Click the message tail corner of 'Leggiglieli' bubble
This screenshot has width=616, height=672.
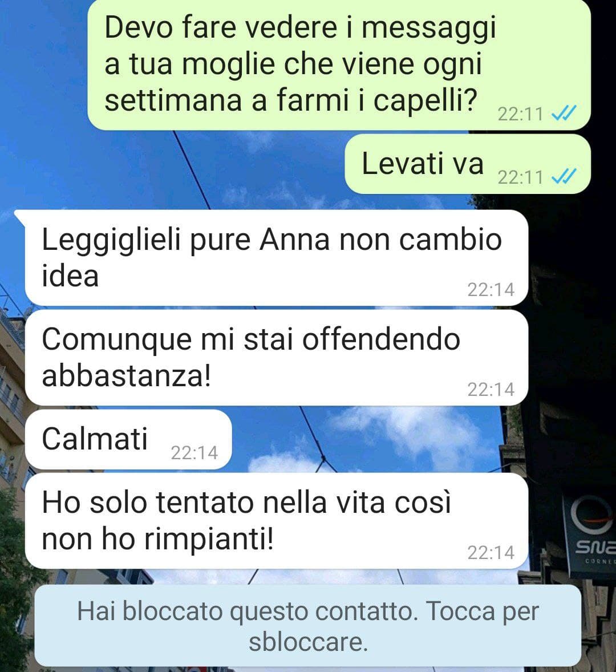(20, 216)
